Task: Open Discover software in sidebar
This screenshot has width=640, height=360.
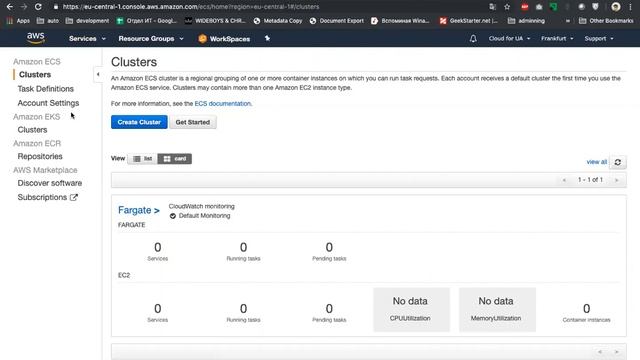Action: (49, 183)
